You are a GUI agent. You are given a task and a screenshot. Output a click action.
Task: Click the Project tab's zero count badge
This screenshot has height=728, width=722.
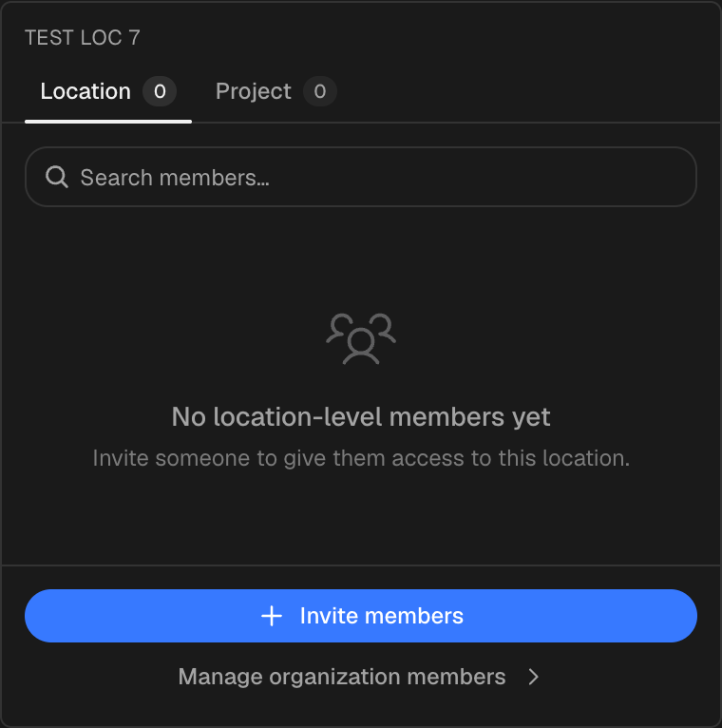(320, 91)
